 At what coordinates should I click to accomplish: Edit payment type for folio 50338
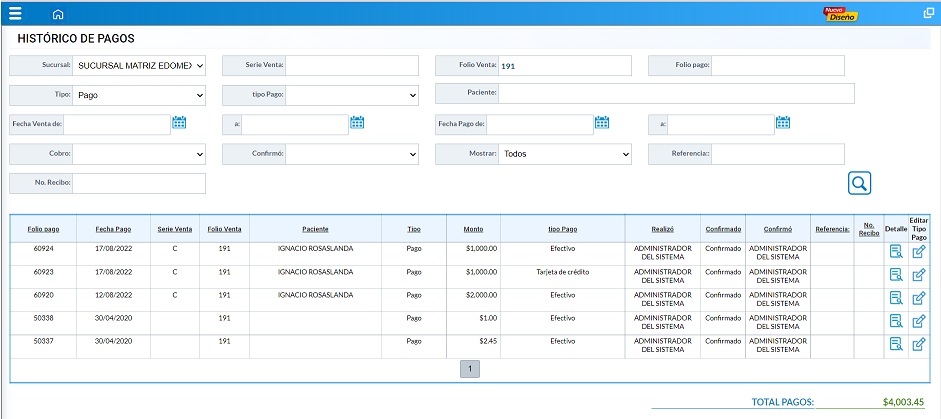tap(919, 321)
